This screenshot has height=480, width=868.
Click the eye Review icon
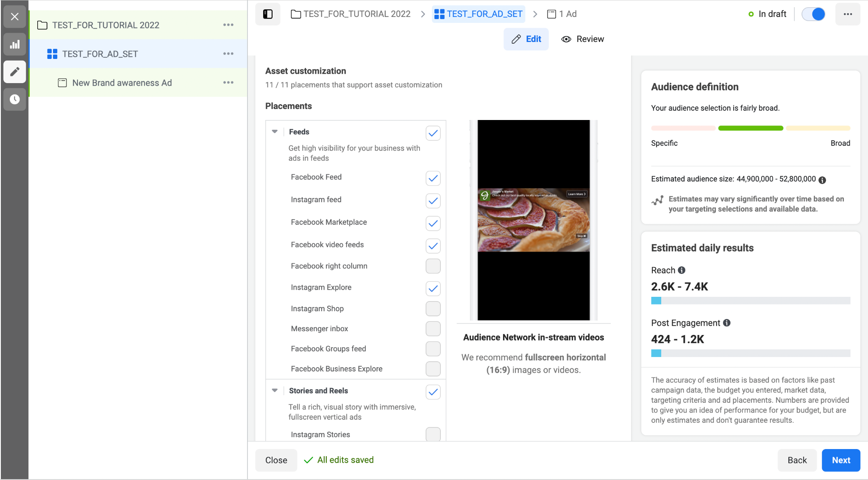click(x=565, y=39)
